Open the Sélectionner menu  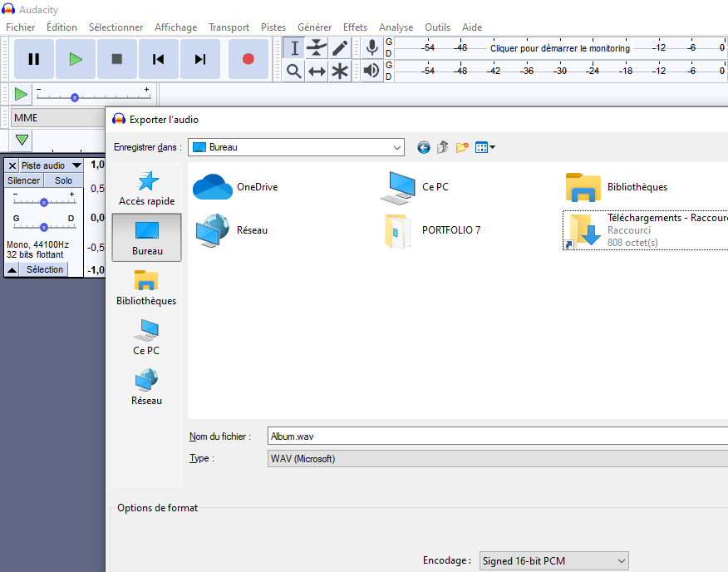pos(116,27)
